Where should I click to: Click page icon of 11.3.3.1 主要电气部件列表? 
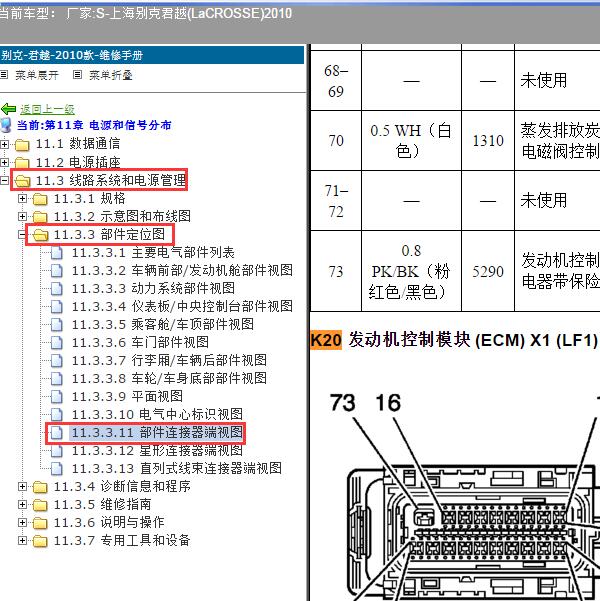pos(57,253)
